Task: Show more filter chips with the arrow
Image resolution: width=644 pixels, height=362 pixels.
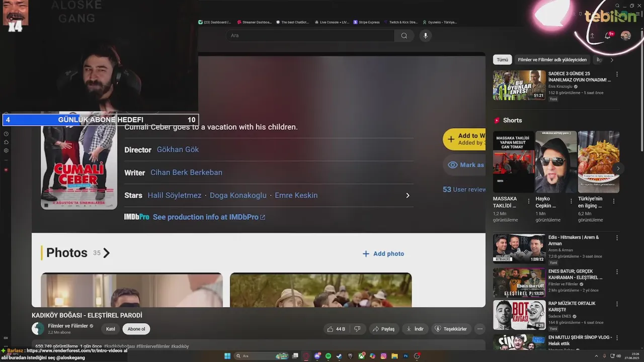Action: coord(612,60)
